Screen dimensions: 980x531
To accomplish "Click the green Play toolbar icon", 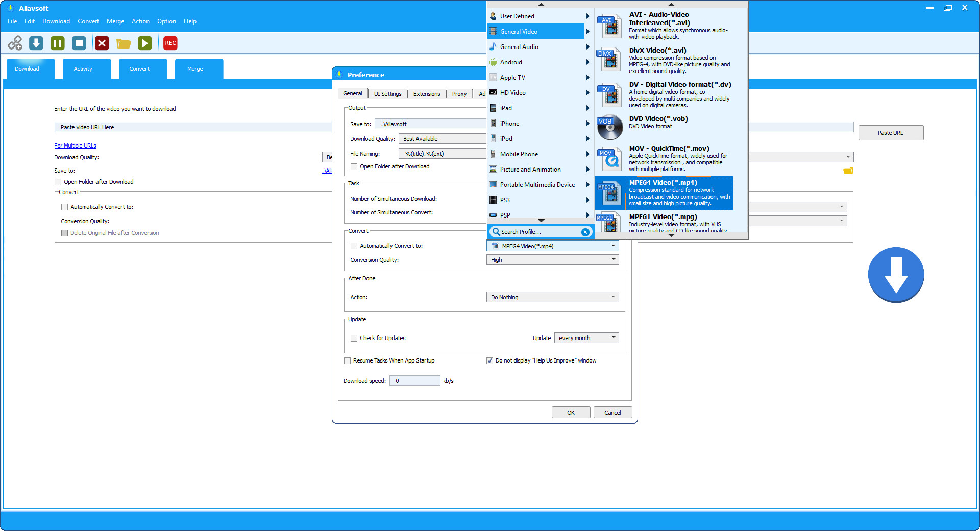I will tap(145, 43).
